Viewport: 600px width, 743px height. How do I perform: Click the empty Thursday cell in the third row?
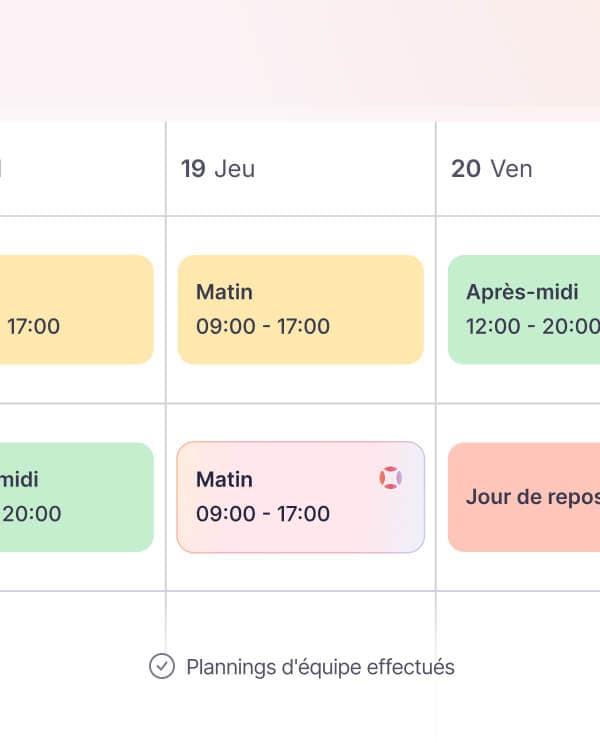click(x=300, y=620)
